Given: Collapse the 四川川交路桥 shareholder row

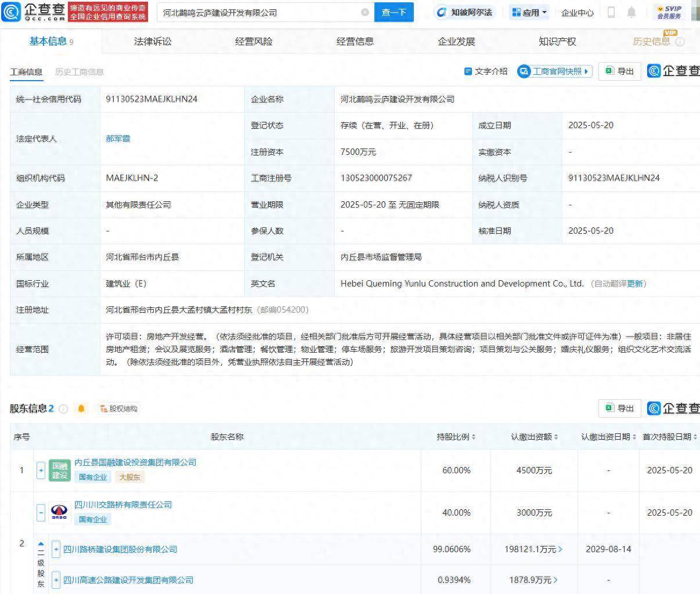Looking at the screenshot, I should tap(41, 512).
